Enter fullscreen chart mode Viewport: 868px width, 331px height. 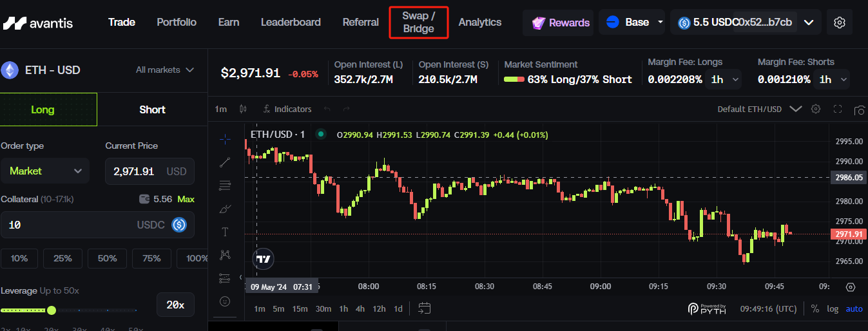pos(838,109)
